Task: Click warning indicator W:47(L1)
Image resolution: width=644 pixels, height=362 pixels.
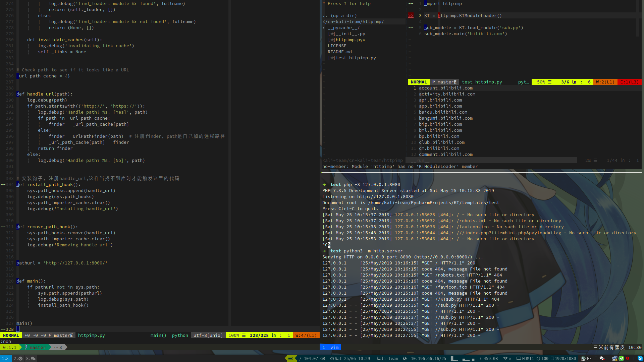Action: click(306, 335)
